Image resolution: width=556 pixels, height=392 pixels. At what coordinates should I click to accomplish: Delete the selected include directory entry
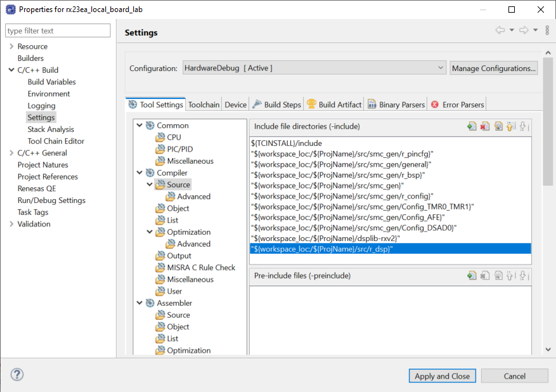pos(484,126)
